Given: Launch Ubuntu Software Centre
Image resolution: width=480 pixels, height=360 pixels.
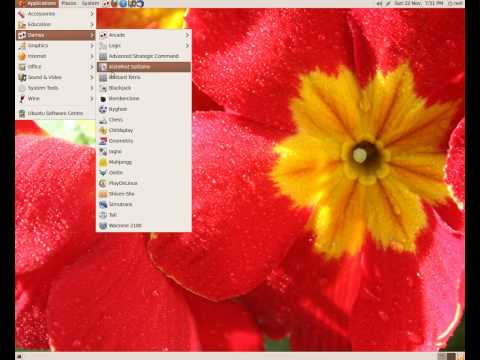Looking at the screenshot, I should coord(56,113).
